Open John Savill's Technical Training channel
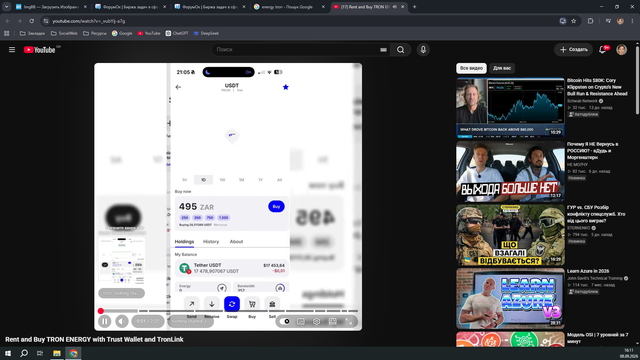 [595, 278]
